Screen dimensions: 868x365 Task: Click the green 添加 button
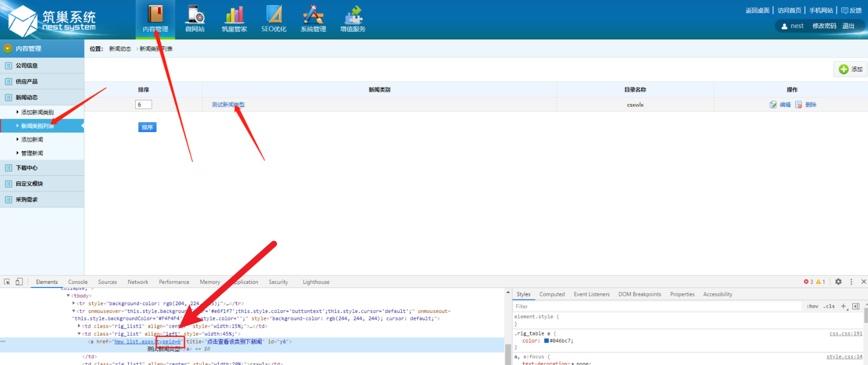pyautogui.click(x=850, y=69)
